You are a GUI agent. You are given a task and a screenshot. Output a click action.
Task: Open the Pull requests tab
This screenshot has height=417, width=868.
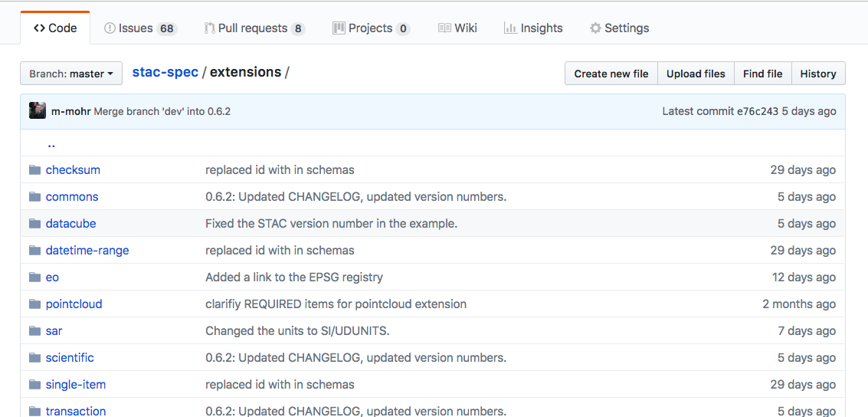pos(254,28)
